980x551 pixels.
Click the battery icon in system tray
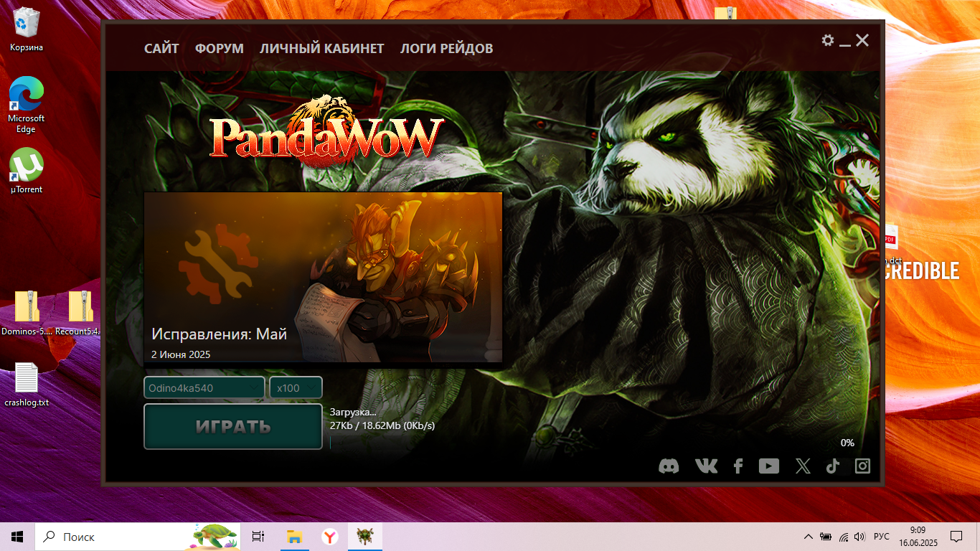pyautogui.click(x=826, y=537)
